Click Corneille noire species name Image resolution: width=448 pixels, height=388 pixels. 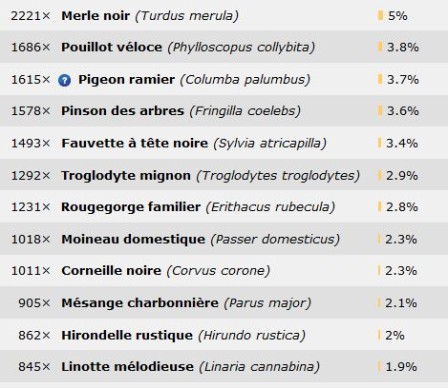111,270
